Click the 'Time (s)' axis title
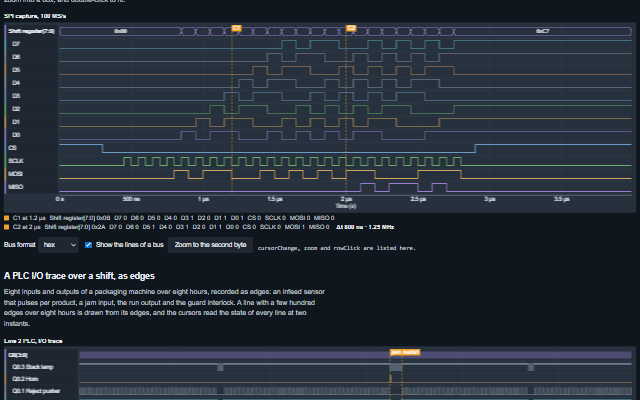 pyautogui.click(x=346, y=206)
